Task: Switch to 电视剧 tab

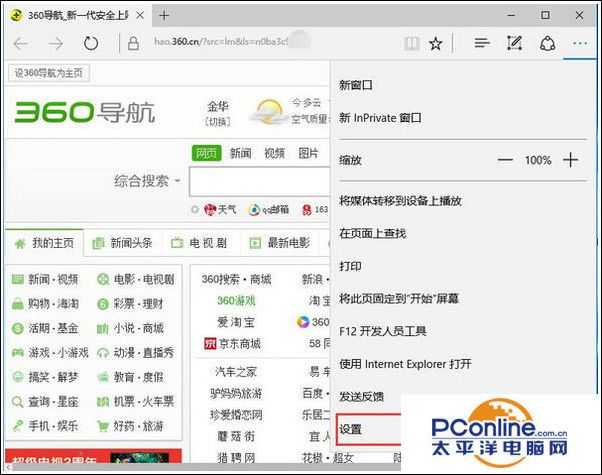Action: tap(199, 243)
